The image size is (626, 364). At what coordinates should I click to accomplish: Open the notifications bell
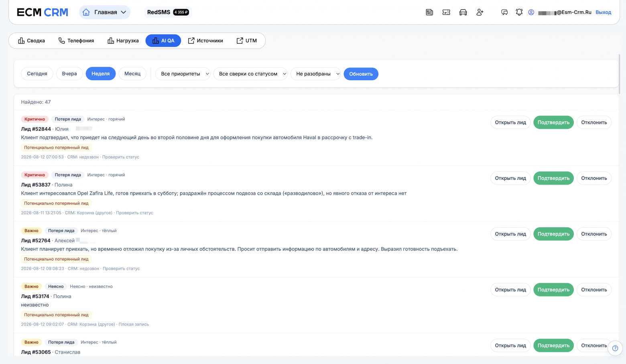(x=519, y=12)
